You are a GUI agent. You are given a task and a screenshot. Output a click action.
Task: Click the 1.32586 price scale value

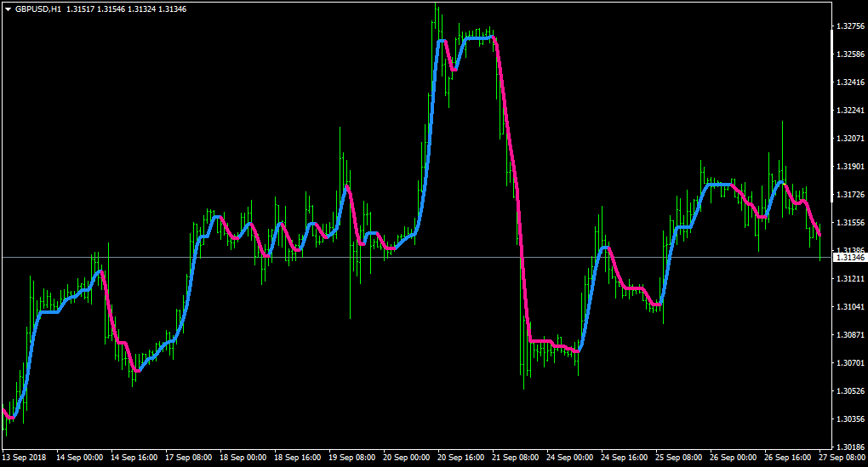[x=850, y=54]
